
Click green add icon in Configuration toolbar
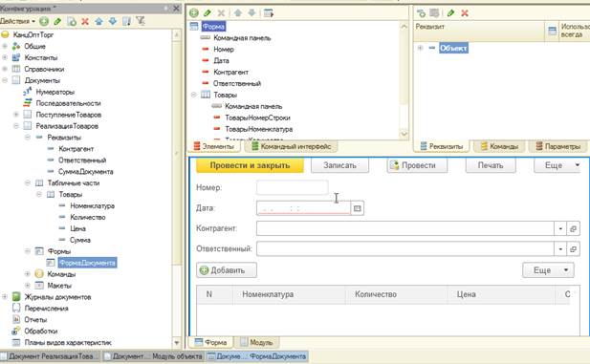coord(44,21)
